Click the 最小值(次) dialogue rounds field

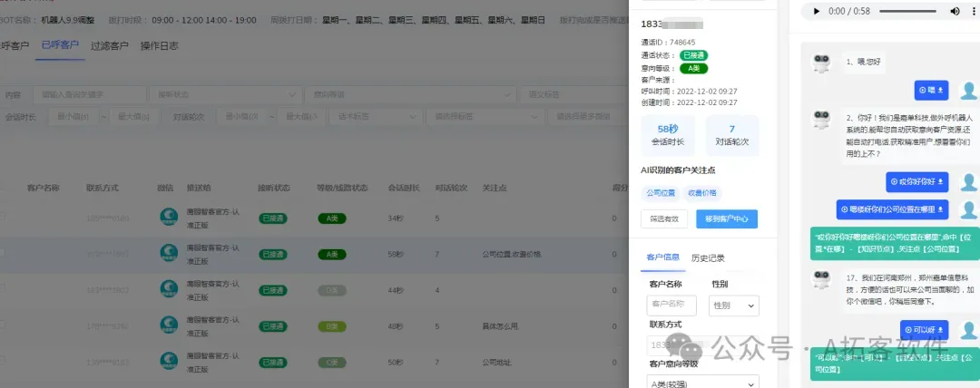click(242, 117)
